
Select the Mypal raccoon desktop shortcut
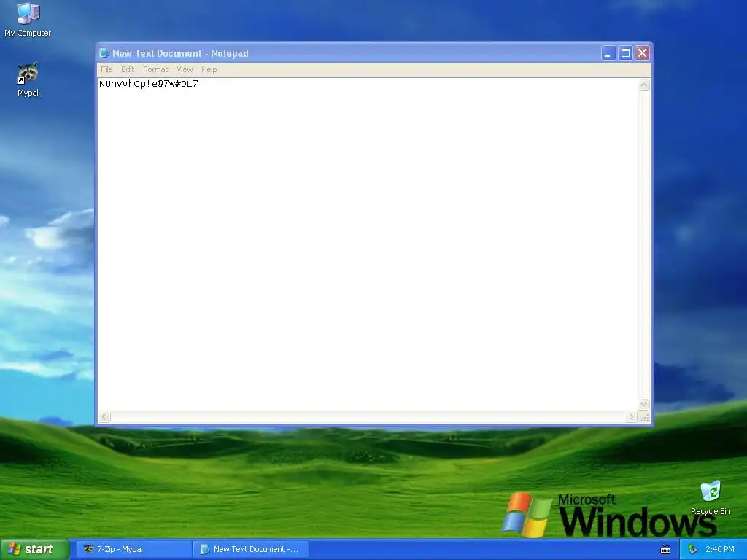(x=28, y=80)
